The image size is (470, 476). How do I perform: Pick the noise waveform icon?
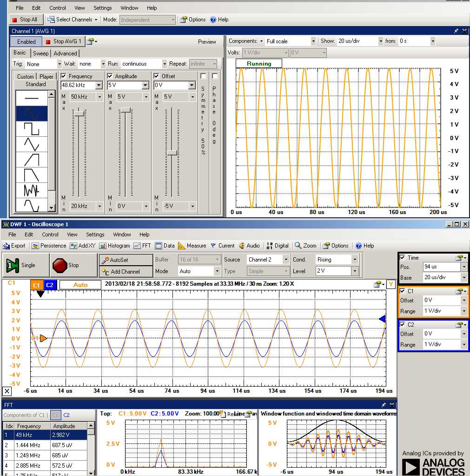[x=32, y=190]
